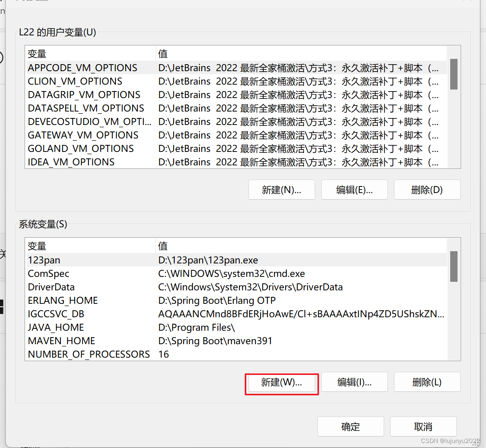Click the value D:\Spring Boot\Erlang OTP
The height and width of the screenshot is (448, 486).
(x=217, y=300)
